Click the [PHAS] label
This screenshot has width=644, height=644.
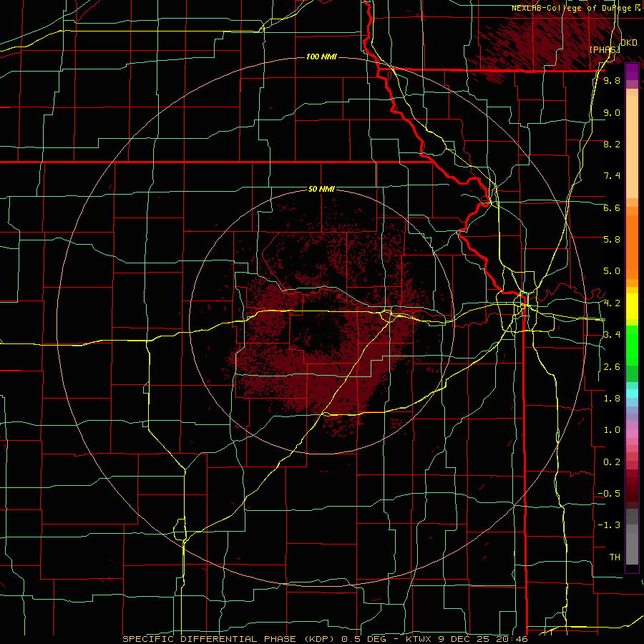(605, 49)
